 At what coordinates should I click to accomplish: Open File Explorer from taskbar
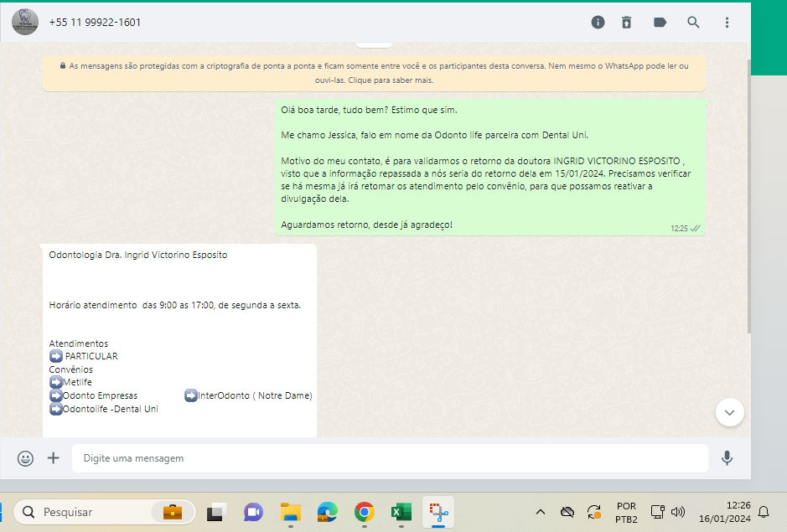pyautogui.click(x=291, y=512)
